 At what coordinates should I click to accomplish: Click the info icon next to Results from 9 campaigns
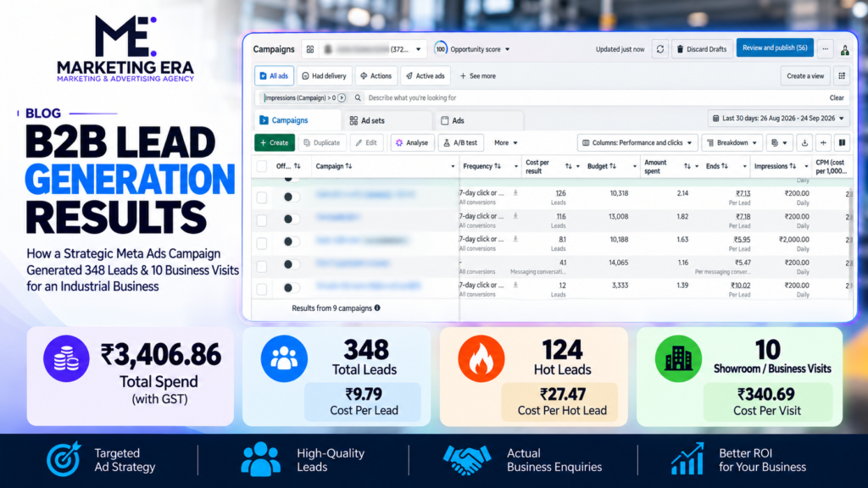[377, 308]
